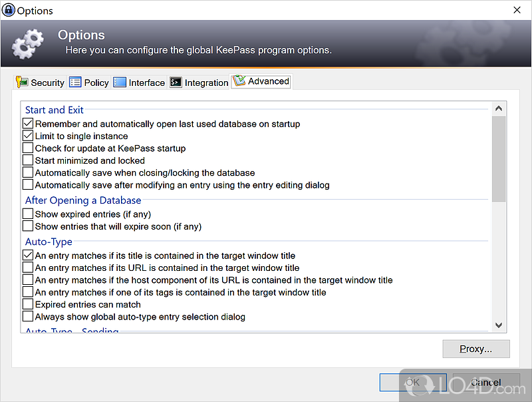Viewport: 532px width, 402px height.
Task: Click the KeePass lock icon in title bar
Action: tap(9, 11)
